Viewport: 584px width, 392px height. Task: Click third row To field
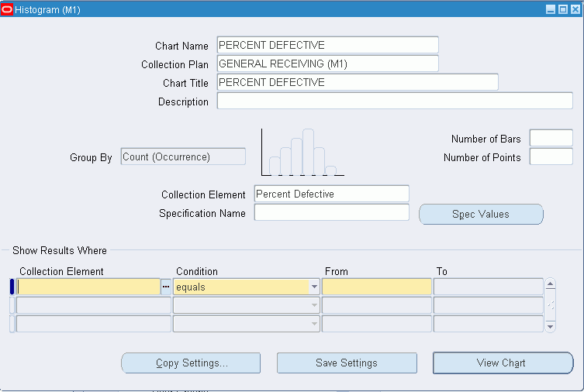pyautogui.click(x=489, y=324)
